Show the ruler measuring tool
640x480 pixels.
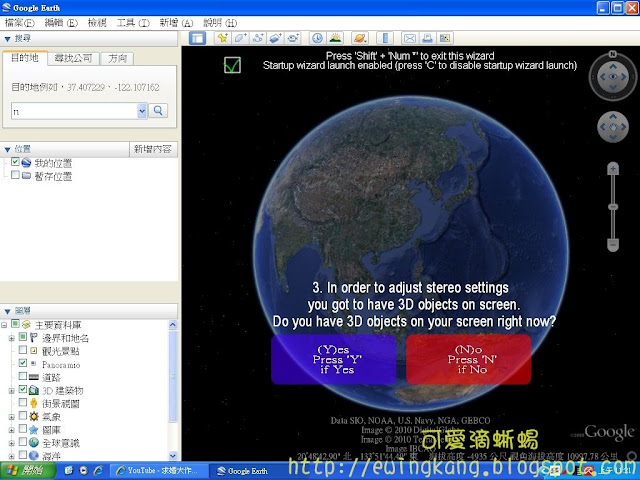[x=385, y=38]
